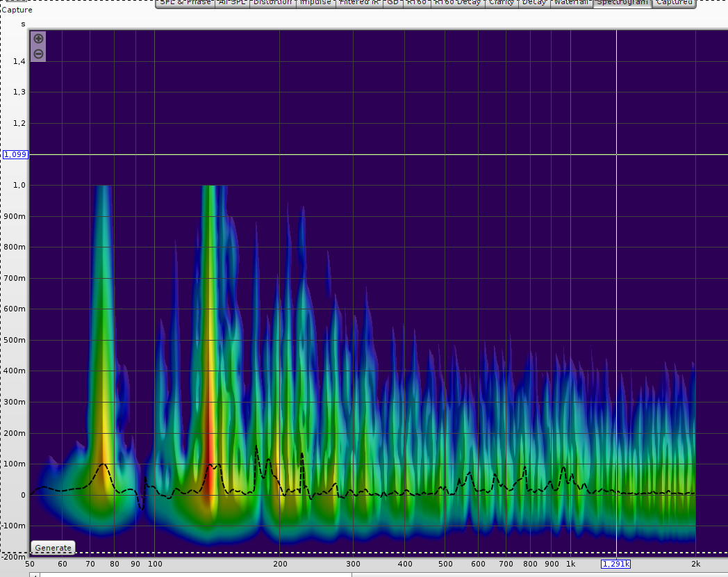This screenshot has height=577, width=728.
Task: Click the -100m time axis label
Action: click(13, 526)
